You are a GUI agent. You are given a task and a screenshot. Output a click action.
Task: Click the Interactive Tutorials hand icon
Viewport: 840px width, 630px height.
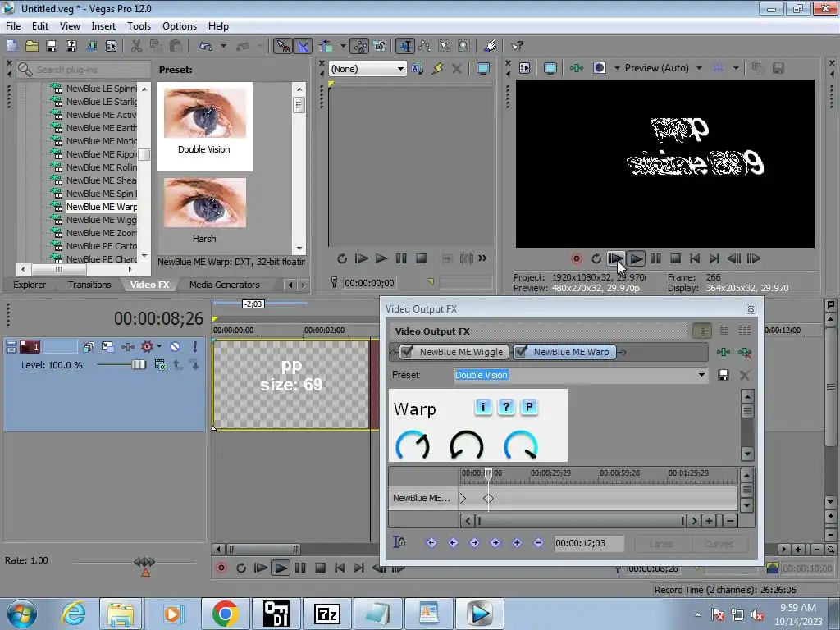click(x=491, y=47)
